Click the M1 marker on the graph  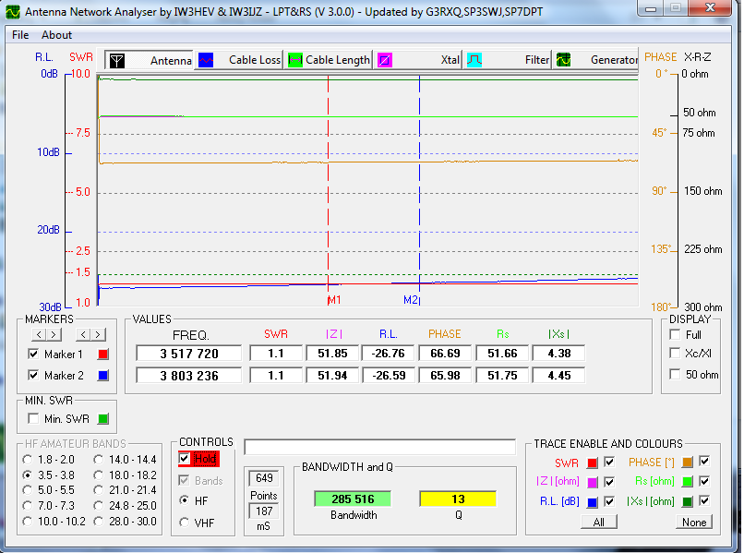[333, 300]
